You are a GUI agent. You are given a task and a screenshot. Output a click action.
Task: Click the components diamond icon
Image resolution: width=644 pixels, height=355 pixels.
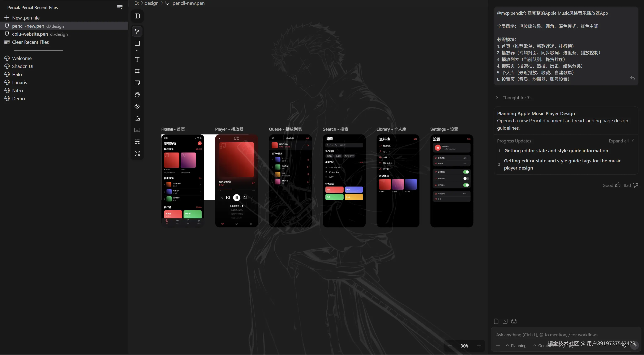(137, 106)
